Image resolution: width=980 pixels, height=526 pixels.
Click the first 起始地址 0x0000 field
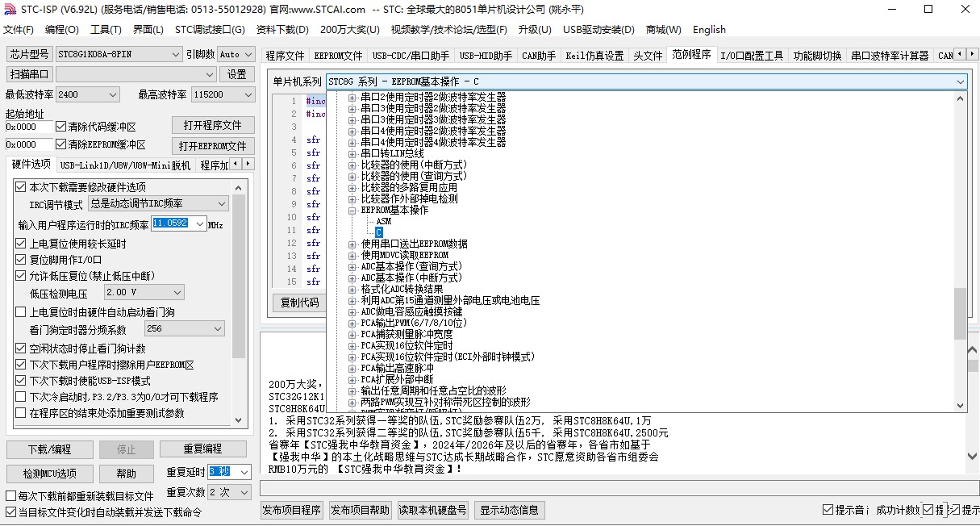(29, 127)
